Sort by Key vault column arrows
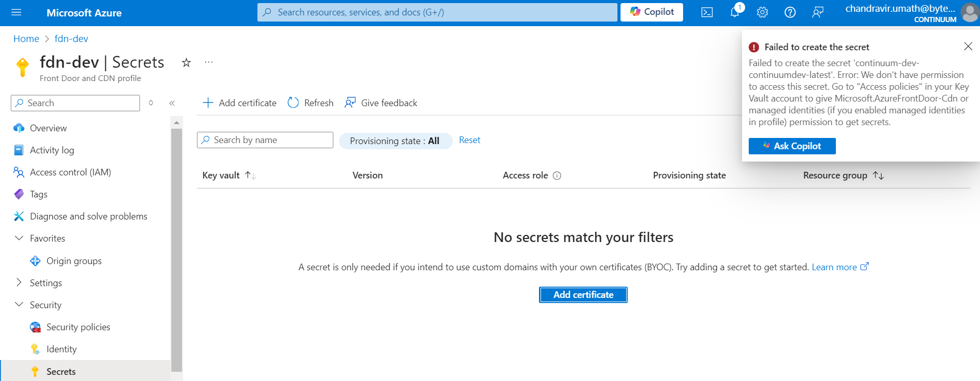This screenshot has height=381, width=980. click(250, 175)
